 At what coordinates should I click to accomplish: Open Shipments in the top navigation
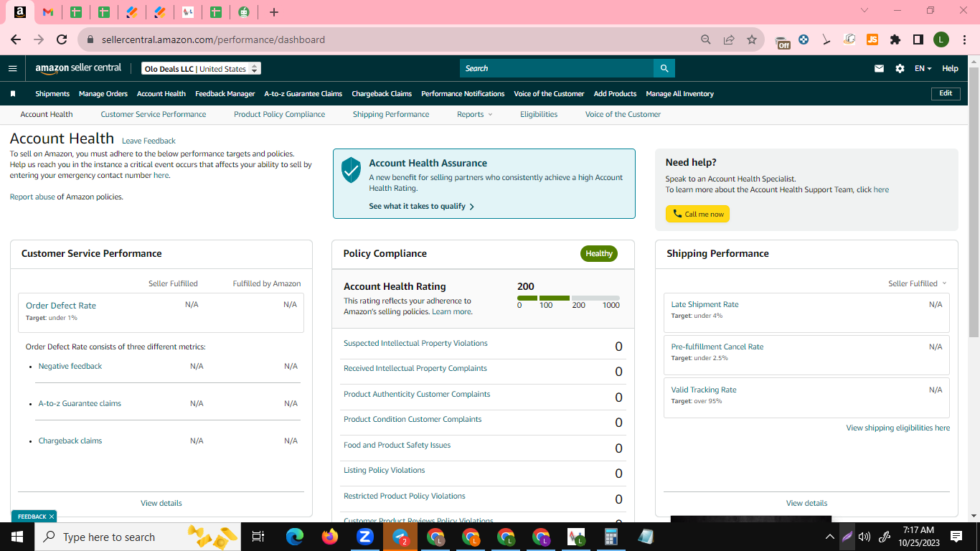coord(52,93)
